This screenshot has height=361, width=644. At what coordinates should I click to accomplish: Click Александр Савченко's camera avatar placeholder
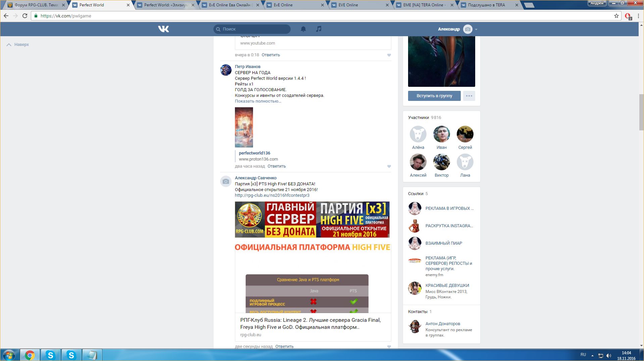pos(226,181)
